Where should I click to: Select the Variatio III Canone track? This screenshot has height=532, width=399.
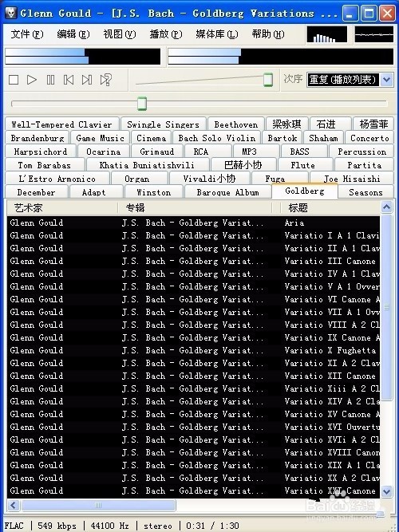[x=193, y=262]
